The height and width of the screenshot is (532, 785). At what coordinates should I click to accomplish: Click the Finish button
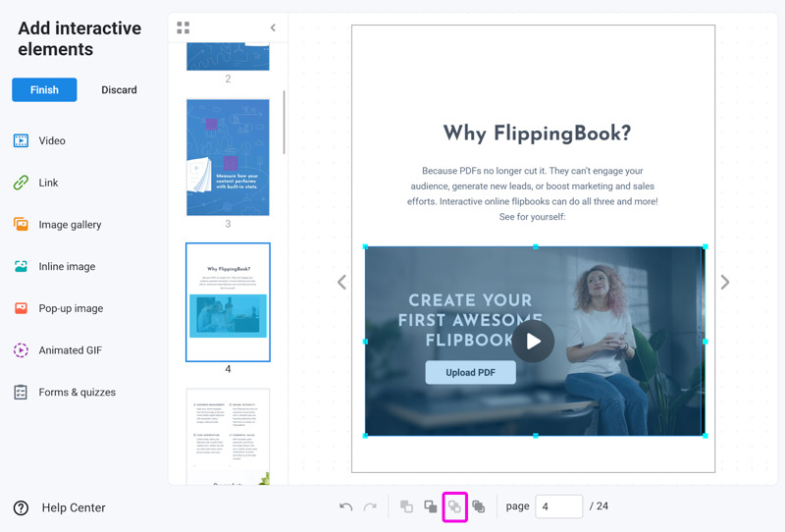(44, 89)
